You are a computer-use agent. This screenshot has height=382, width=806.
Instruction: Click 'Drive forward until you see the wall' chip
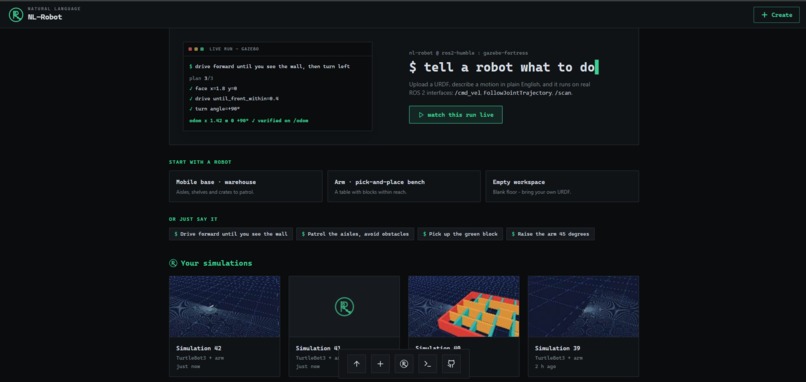(x=231, y=234)
